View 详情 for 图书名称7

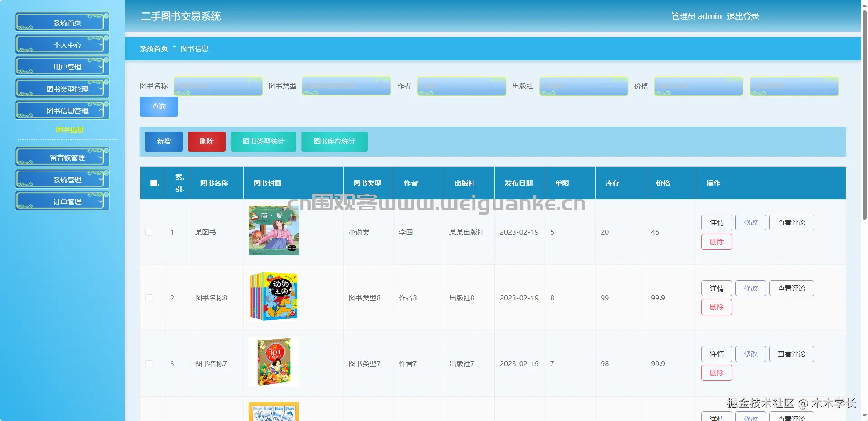coord(717,354)
